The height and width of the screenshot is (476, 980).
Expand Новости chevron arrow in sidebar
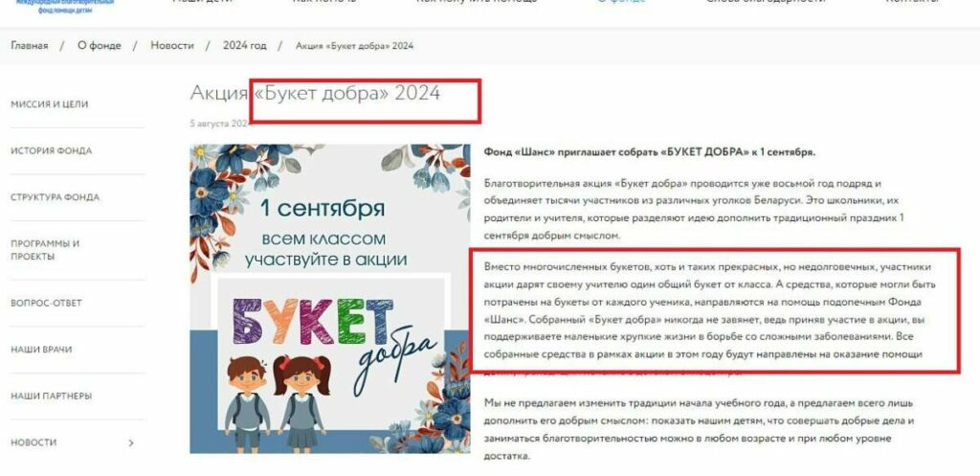pos(131,442)
